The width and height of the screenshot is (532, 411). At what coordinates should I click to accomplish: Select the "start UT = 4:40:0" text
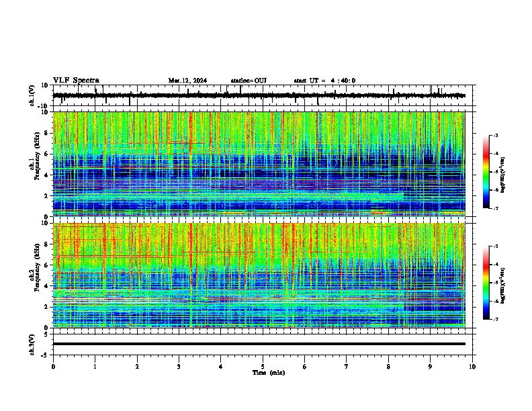tap(324, 81)
